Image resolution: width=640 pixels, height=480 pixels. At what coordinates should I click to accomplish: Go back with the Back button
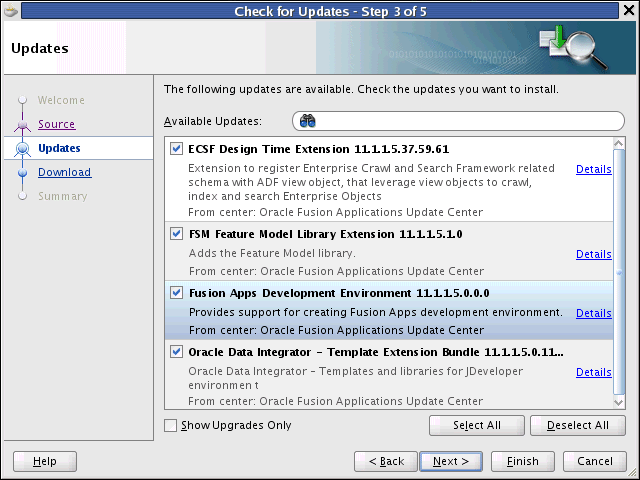pos(386,461)
